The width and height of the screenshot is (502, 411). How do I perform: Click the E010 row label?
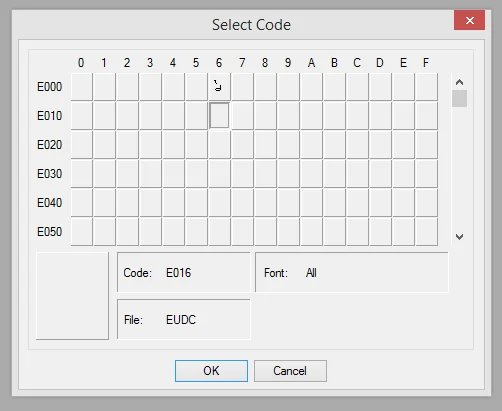click(50, 116)
